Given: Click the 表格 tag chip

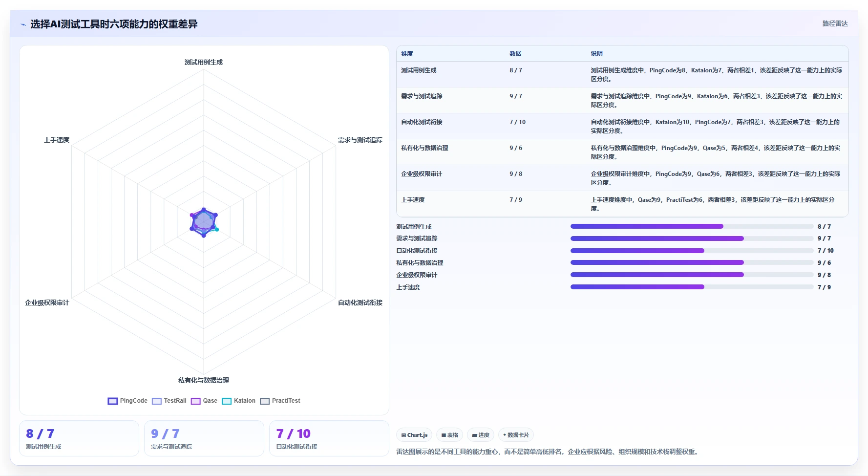Looking at the screenshot, I should coord(449,435).
